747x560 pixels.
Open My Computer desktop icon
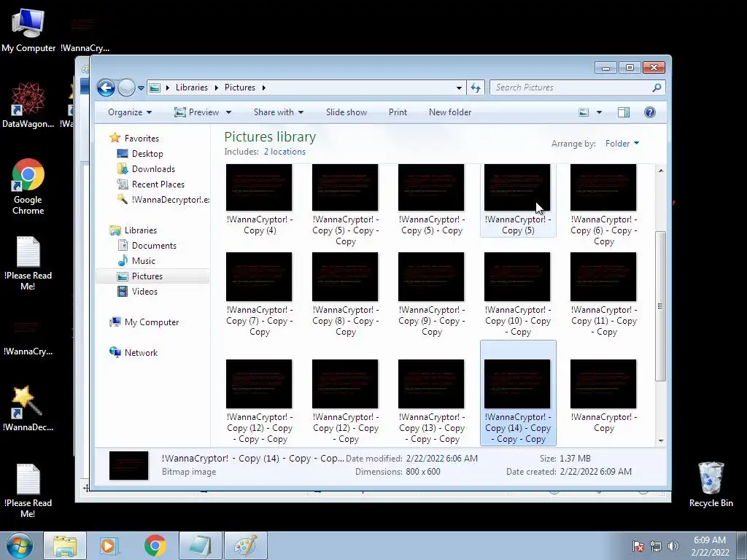[x=28, y=29]
